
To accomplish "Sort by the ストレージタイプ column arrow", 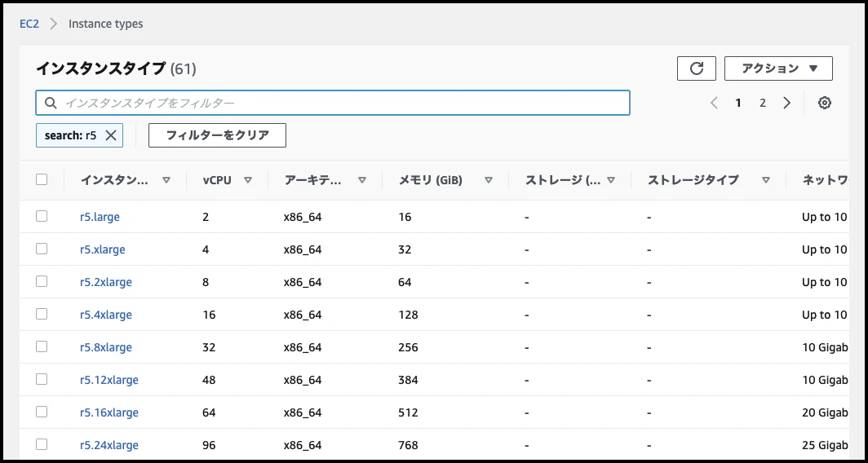I will tap(766, 180).
